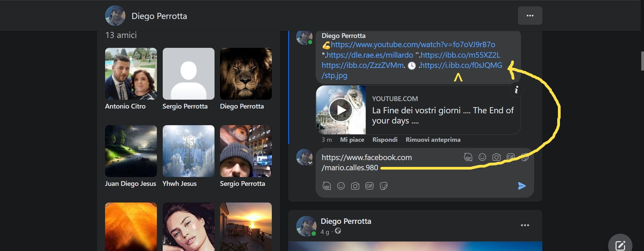The height and width of the screenshot is (251, 644).
Task: Click Rimuovi anteprima under the comment
Action: coord(433,140)
